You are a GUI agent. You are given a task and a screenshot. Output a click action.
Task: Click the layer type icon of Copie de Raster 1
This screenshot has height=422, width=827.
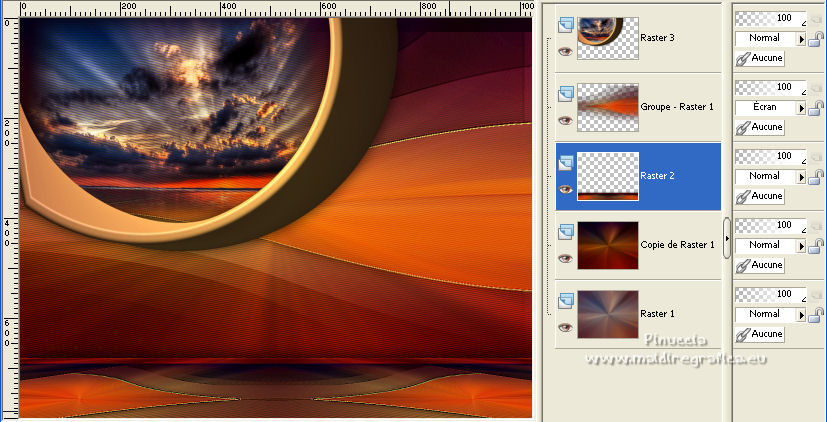(565, 232)
